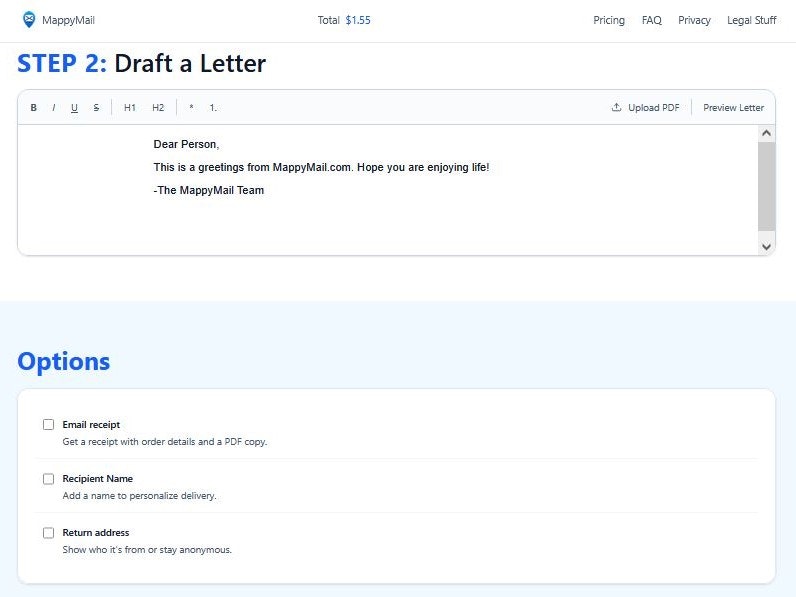The width and height of the screenshot is (796, 597).
Task: Click the 'Email receipt' label text
Action: click(91, 424)
